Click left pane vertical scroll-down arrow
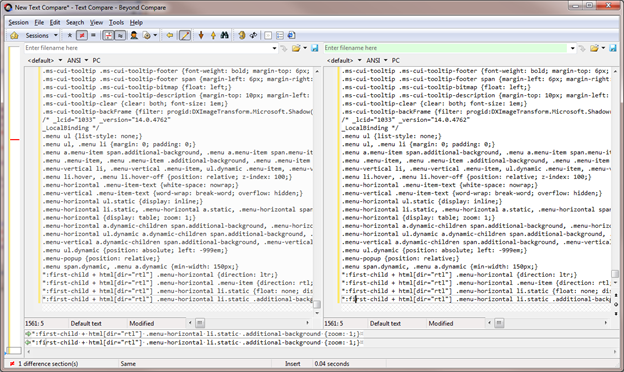Viewport: 624px width, 372px height. point(317,313)
